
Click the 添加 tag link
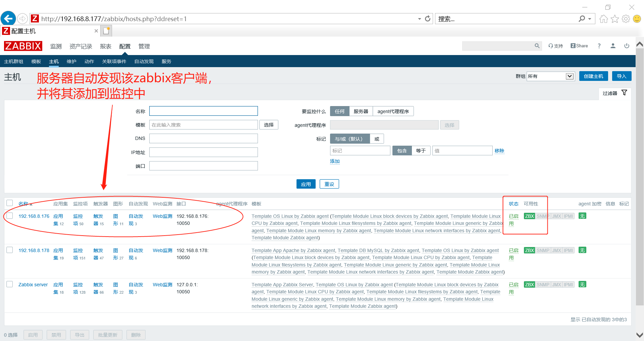tap(335, 161)
